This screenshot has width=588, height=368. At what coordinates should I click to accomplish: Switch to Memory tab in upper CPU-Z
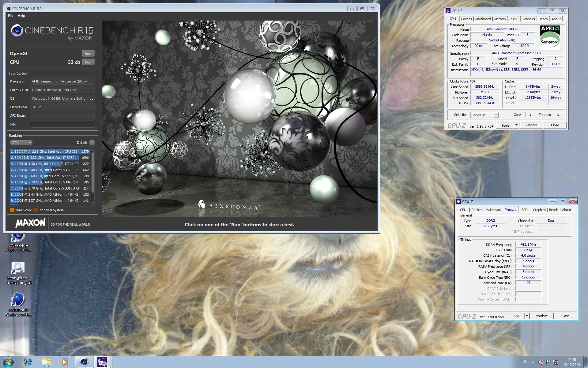[500, 19]
